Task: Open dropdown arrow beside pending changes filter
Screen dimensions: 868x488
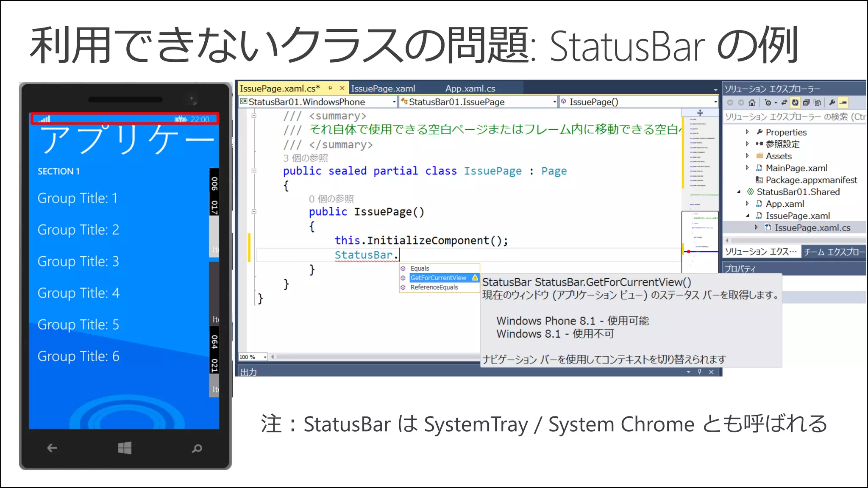Action: coord(776,103)
